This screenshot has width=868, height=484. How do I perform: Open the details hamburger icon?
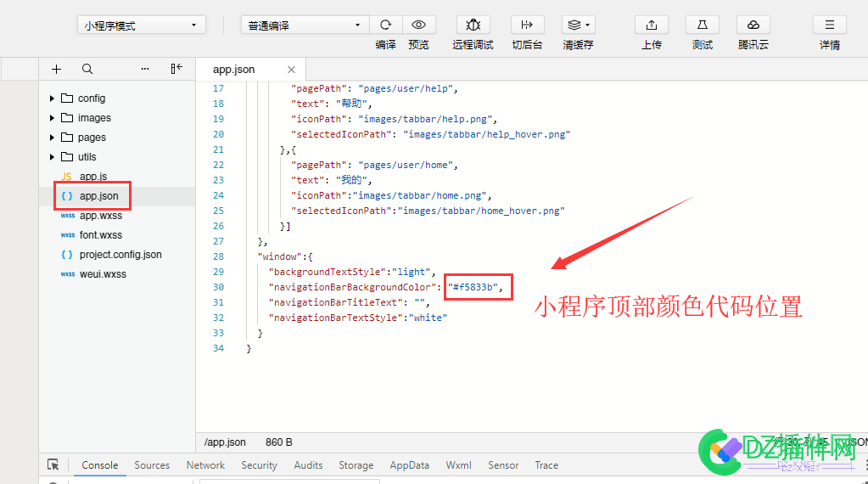tap(829, 25)
